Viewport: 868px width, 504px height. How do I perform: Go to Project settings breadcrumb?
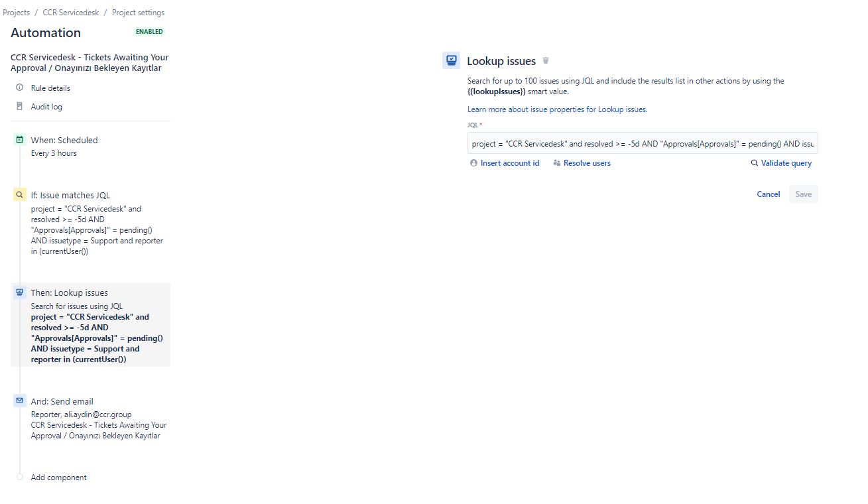[138, 13]
